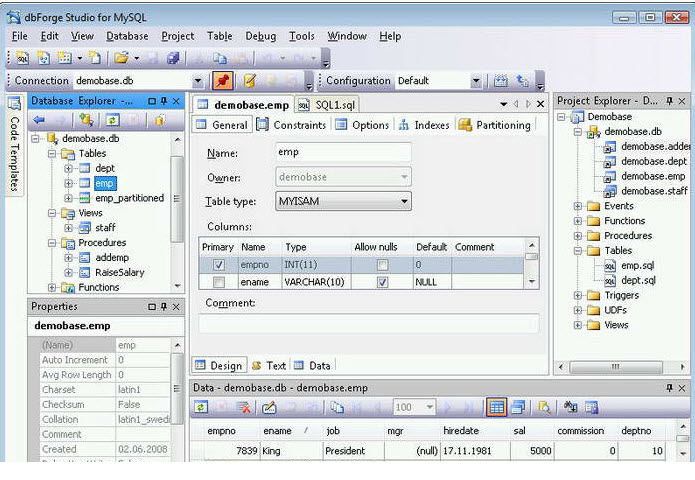Image resolution: width=695 pixels, height=480 pixels.
Task: Click the new query document icon in toolbar
Action: (x=43, y=58)
